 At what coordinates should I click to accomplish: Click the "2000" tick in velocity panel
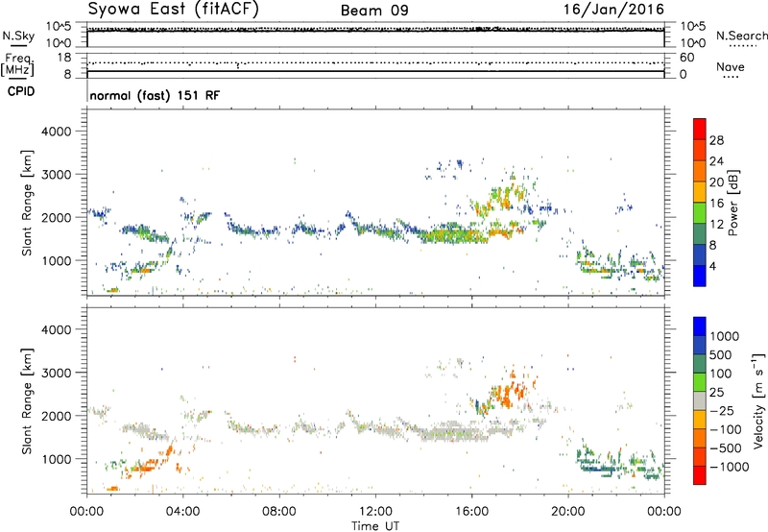57,416
